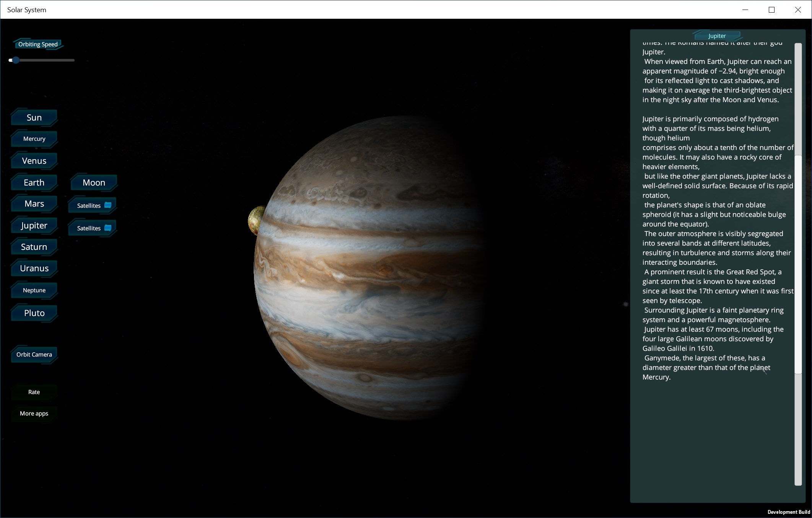Select Jupiter in the sidebar
The image size is (812, 518).
34,225
